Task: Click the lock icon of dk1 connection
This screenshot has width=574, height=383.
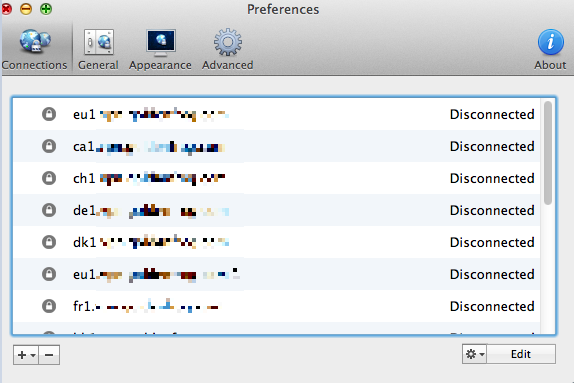Action: pos(49,242)
